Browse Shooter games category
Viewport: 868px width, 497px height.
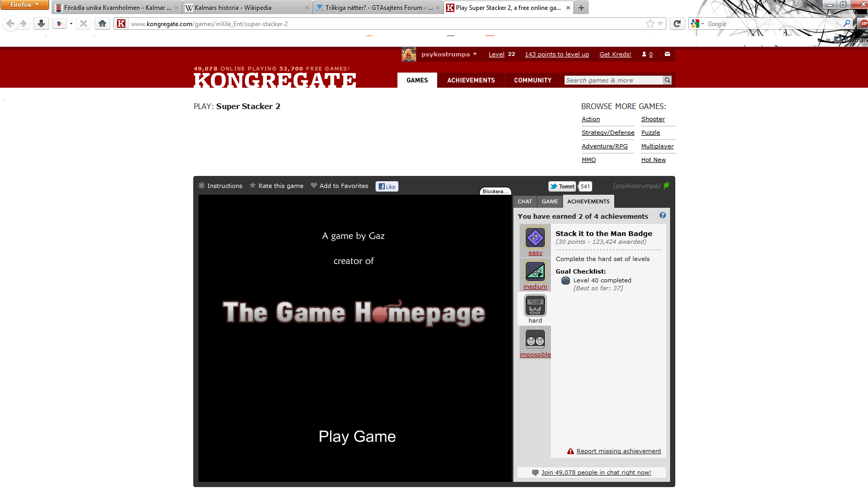point(653,119)
